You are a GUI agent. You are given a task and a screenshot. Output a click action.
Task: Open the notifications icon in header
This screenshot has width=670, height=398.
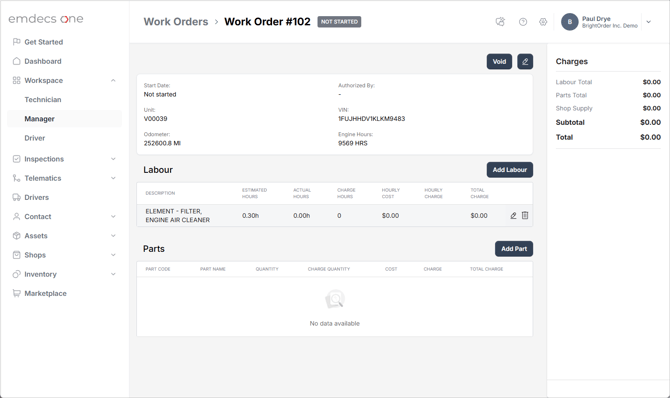coord(500,21)
